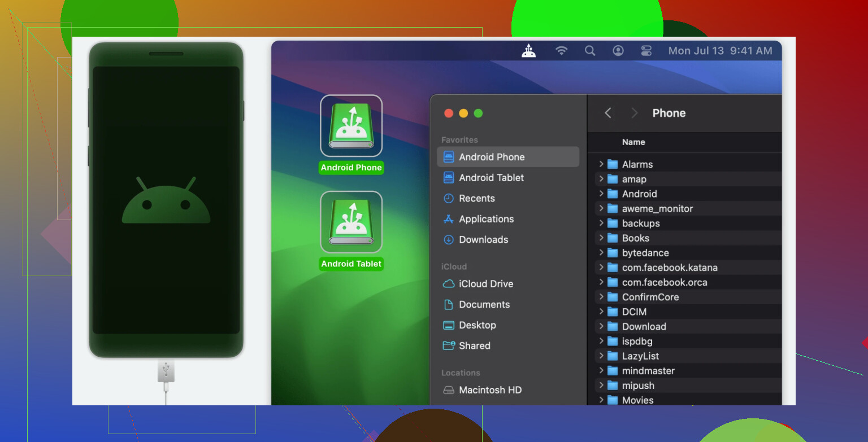Expand the DCIM folder
This screenshot has width=868, height=442.
(601, 312)
